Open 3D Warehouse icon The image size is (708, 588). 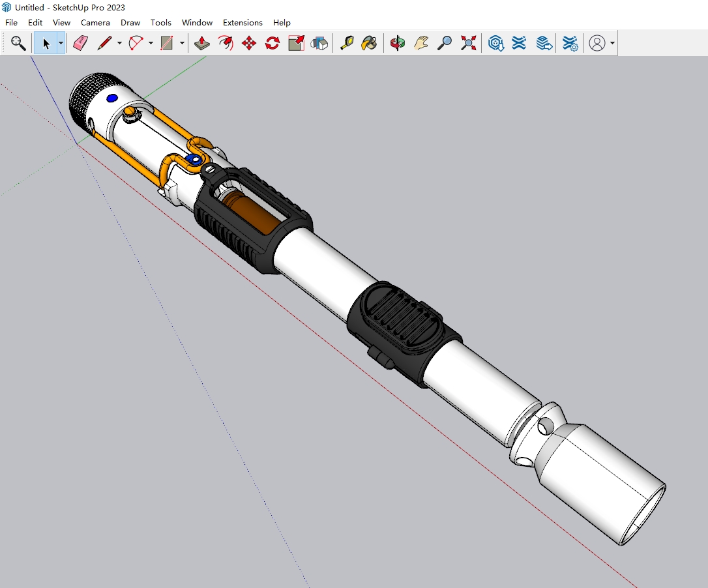click(495, 44)
